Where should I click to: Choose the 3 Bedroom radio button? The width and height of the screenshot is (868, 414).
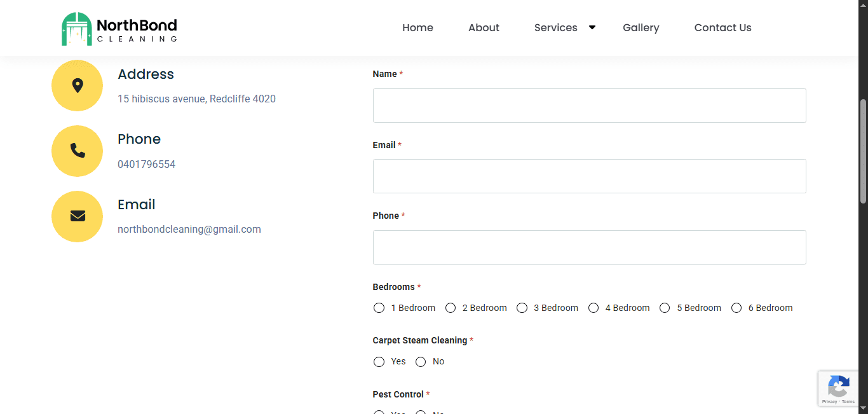click(x=522, y=308)
